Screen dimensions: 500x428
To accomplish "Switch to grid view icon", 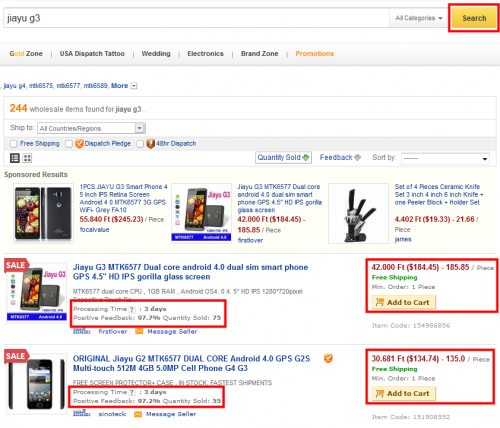I will [x=27, y=158].
